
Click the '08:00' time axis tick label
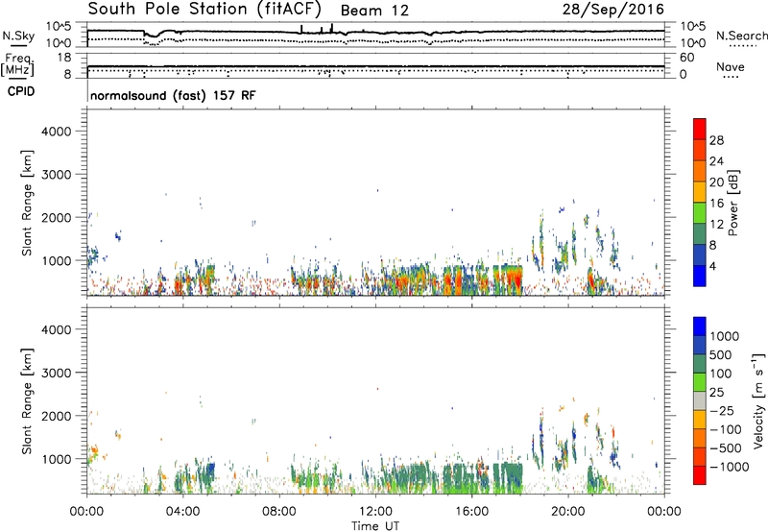pos(279,512)
